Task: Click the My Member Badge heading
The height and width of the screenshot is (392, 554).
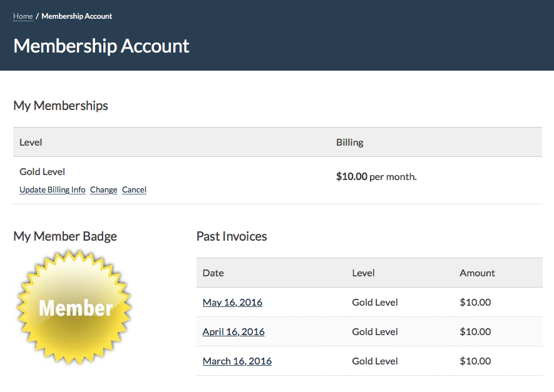Action: pos(65,236)
